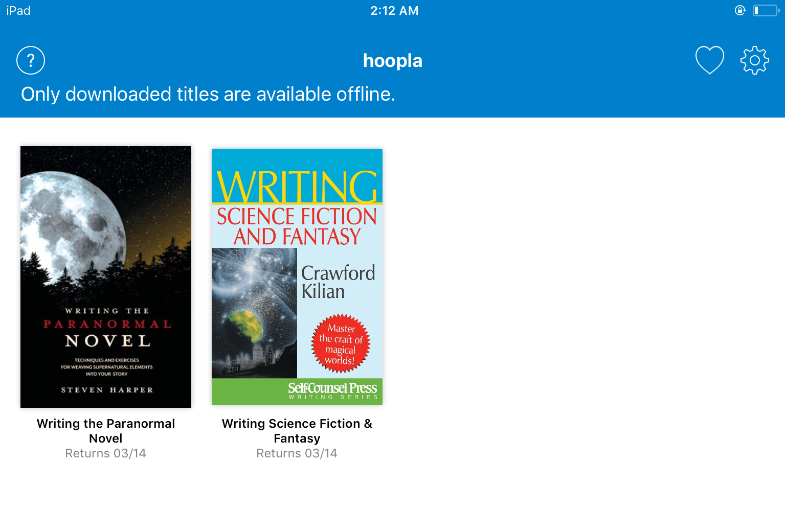Viewport: 785px width, 532px height.
Task: Click the battery indicator icon
Action: click(766, 10)
